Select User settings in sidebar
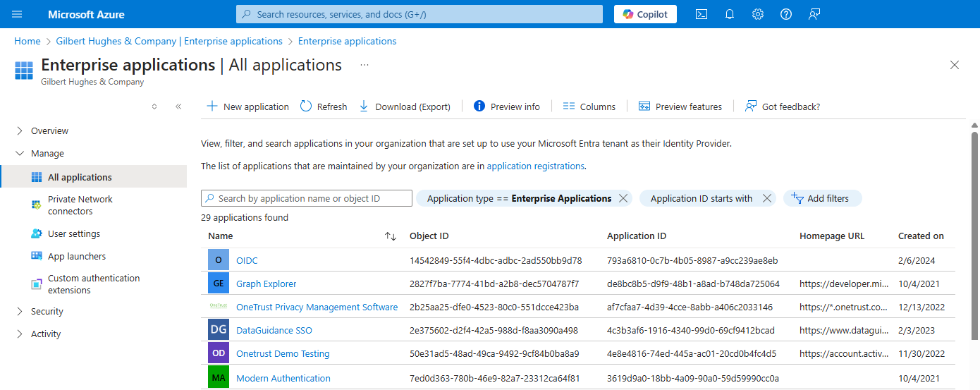The image size is (980, 390). (x=73, y=233)
